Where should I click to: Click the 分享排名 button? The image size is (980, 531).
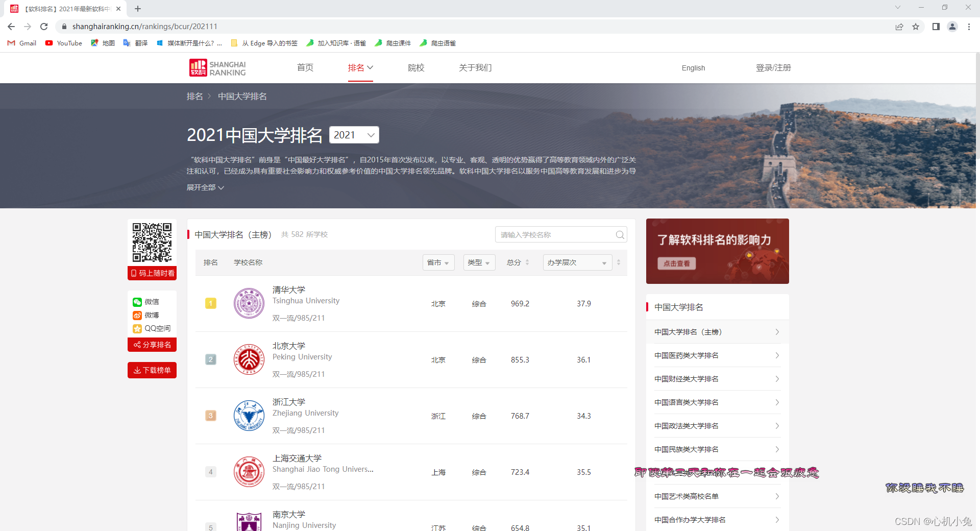(152, 345)
